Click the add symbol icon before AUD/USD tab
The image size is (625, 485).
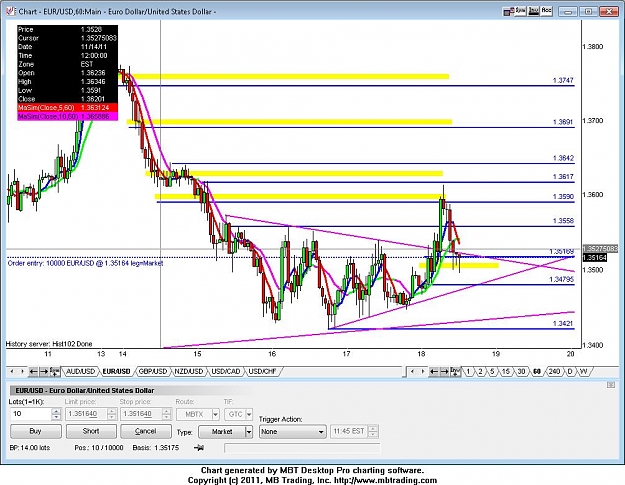click(x=55, y=371)
